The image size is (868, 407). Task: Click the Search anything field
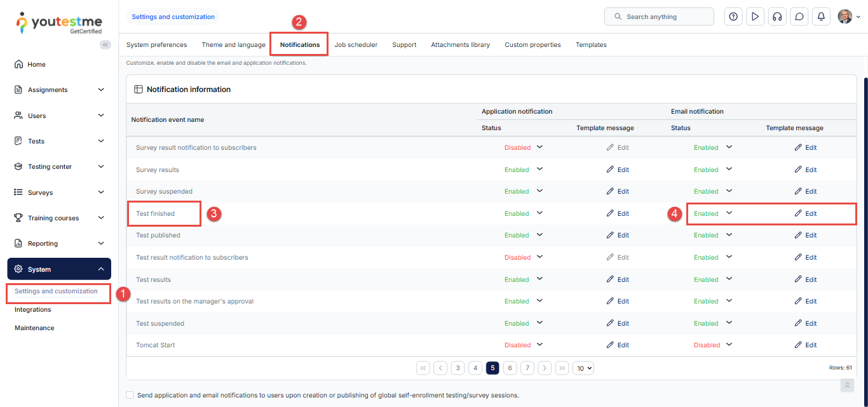(659, 17)
